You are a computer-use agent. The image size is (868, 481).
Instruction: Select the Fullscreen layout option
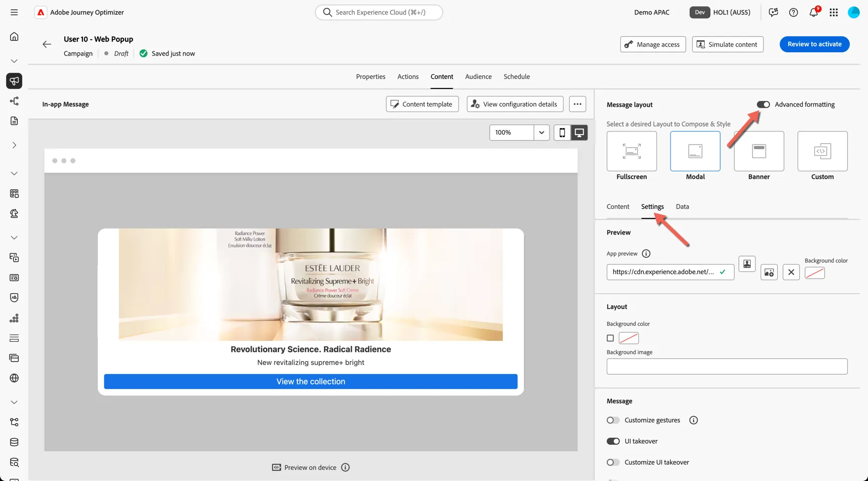click(x=632, y=151)
